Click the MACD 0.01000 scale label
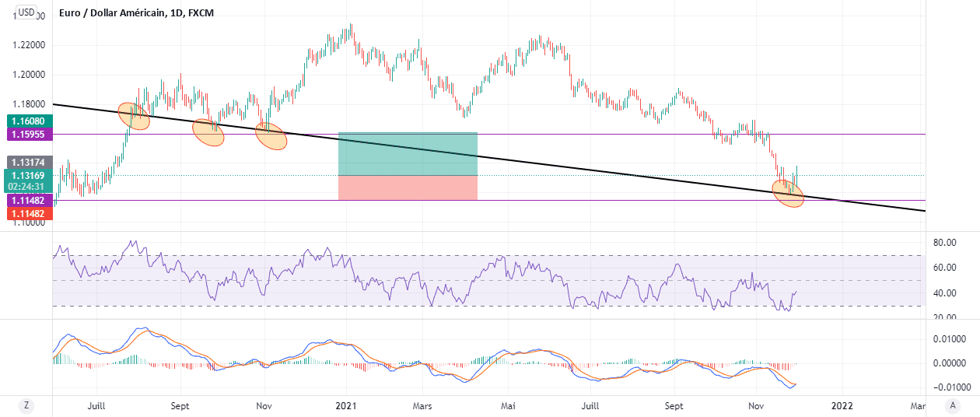 pos(948,339)
